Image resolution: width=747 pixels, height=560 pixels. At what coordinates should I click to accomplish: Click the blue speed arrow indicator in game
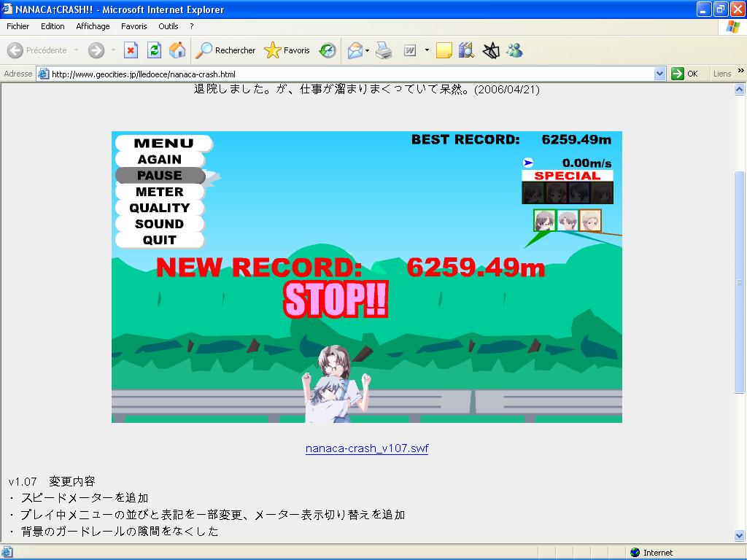tap(528, 163)
